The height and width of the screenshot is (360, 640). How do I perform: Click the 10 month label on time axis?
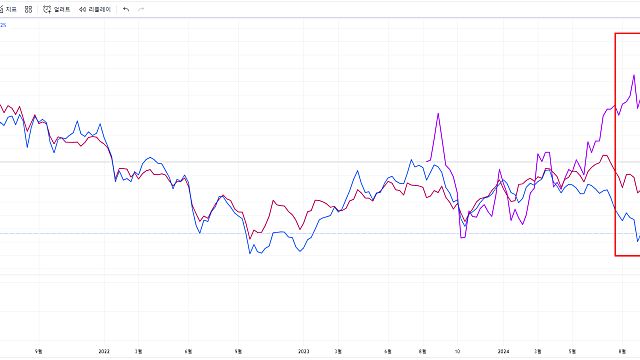tap(457, 351)
